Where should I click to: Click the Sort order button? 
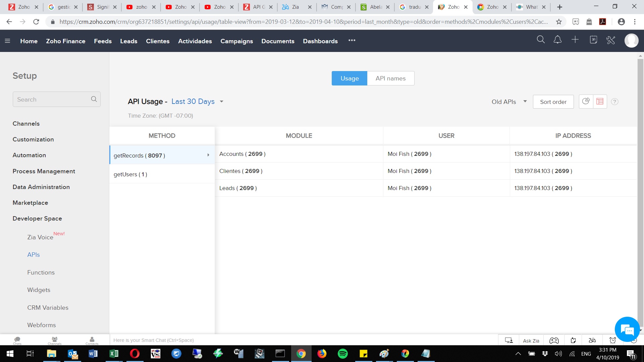[x=553, y=102]
